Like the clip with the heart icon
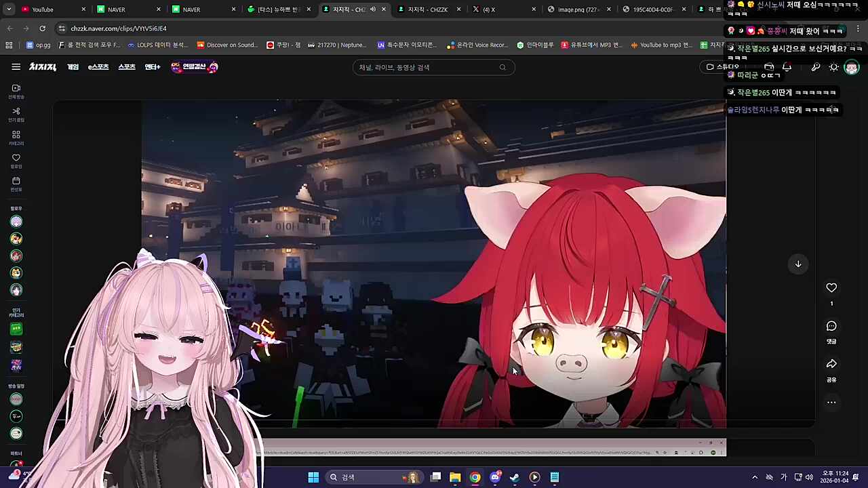Screen dimensions: 868x488 (x=831, y=288)
